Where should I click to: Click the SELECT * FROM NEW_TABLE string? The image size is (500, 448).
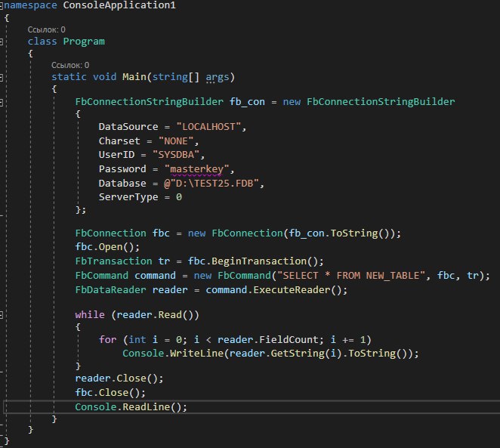click(351, 276)
